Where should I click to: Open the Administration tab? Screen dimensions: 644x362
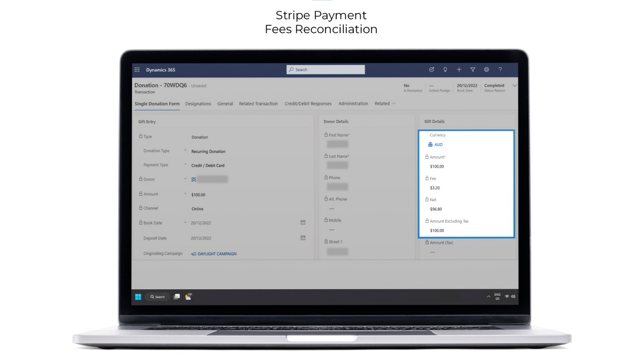pyautogui.click(x=353, y=104)
